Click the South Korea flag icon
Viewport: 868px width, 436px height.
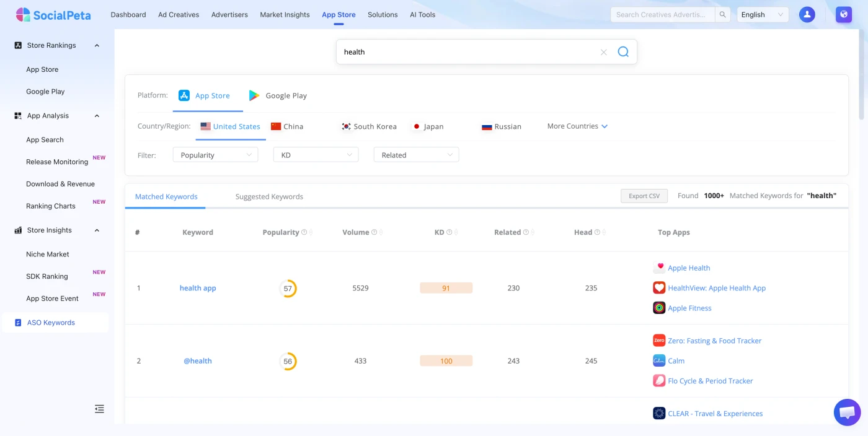(x=346, y=126)
